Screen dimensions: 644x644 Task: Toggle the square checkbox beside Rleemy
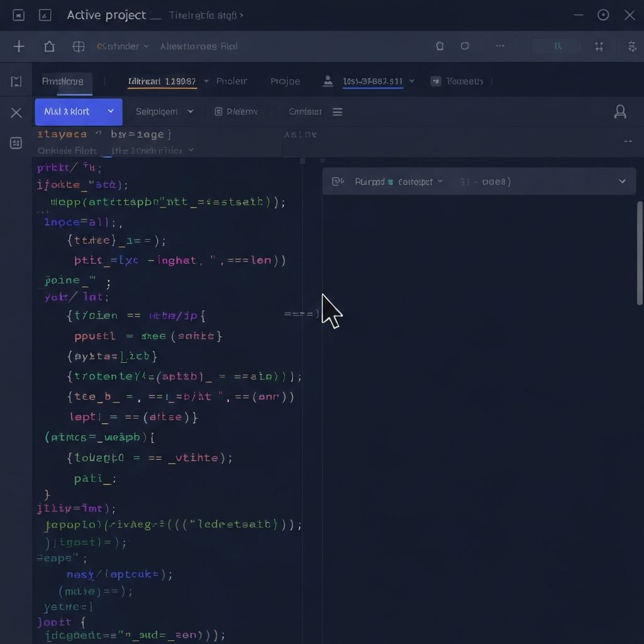(x=218, y=112)
